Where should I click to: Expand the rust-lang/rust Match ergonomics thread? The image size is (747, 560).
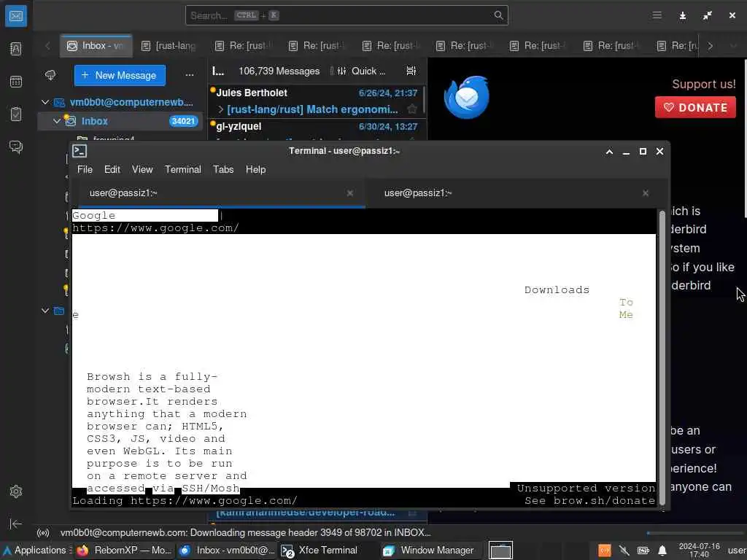pyautogui.click(x=220, y=109)
